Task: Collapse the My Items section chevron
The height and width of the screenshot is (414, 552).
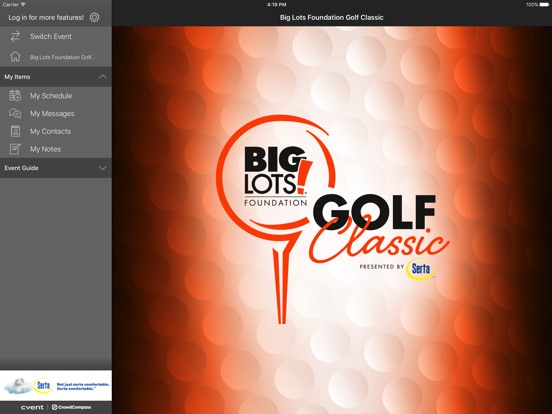Action: [103, 76]
